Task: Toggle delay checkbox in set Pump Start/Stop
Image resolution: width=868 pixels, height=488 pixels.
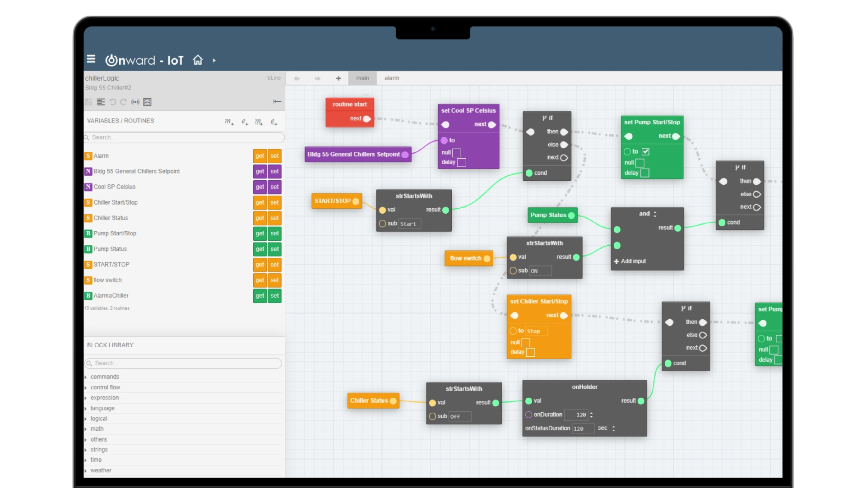Action: [645, 173]
